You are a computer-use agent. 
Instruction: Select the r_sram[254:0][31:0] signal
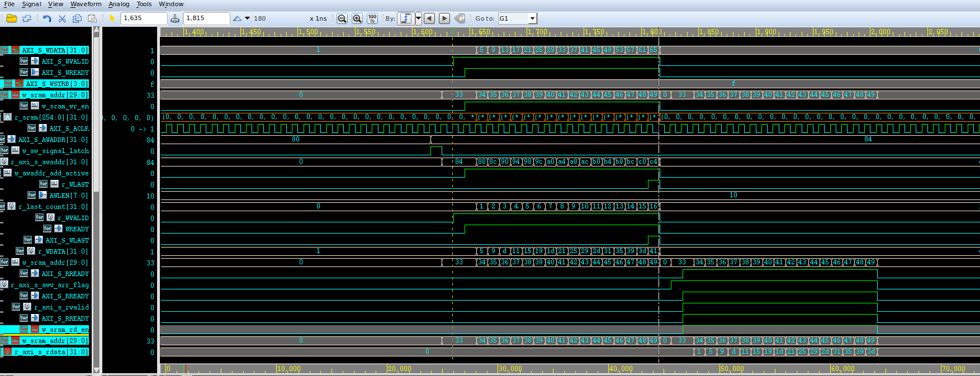[51, 117]
